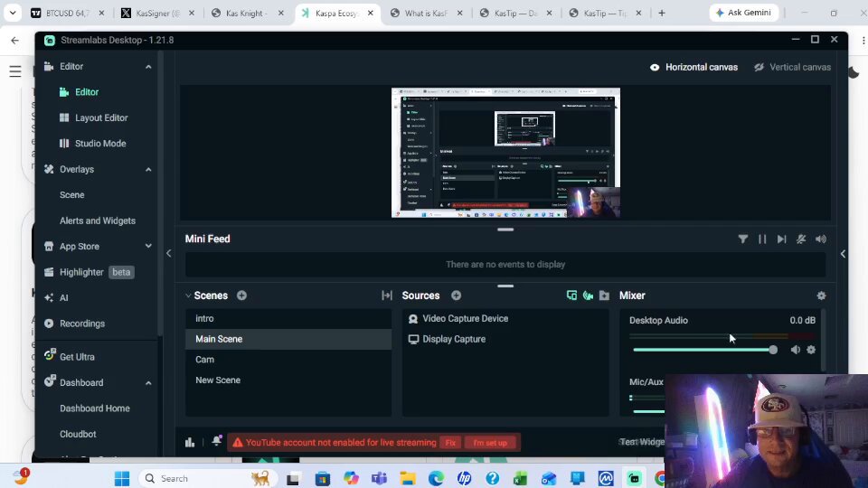Select New Scene in list
The image size is (868, 488).
pos(288,380)
